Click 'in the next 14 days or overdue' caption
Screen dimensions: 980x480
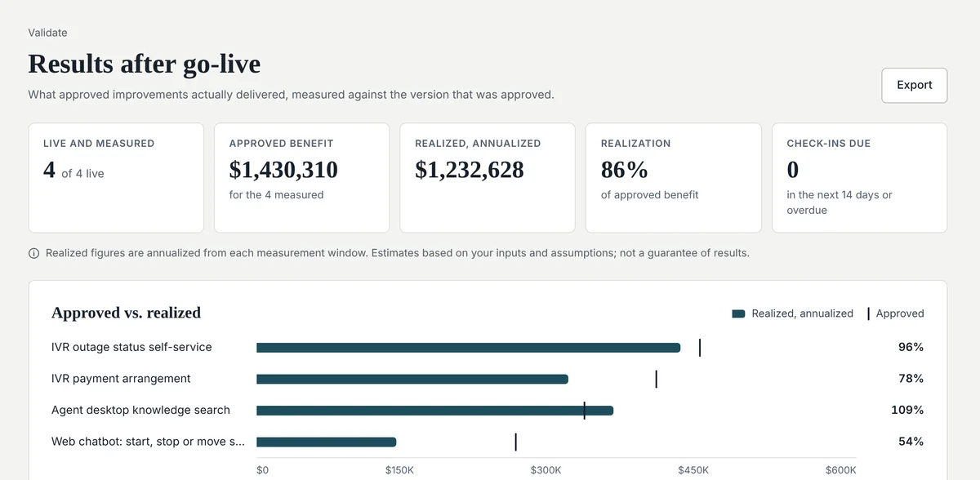[x=840, y=202]
